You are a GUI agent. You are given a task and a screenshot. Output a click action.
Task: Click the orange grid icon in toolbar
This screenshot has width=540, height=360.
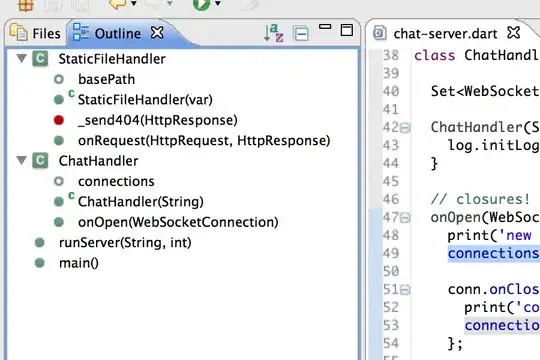click(x=26, y=5)
